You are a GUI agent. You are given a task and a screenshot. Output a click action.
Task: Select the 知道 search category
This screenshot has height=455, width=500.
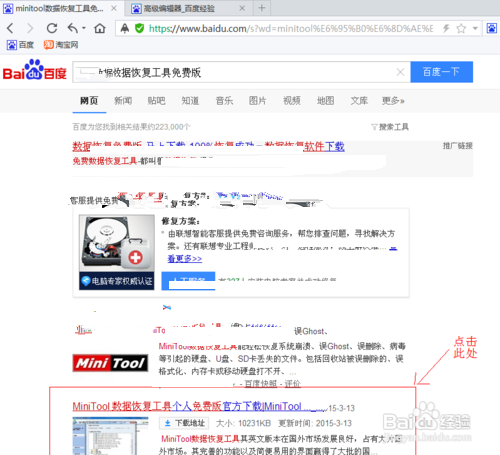coord(190,101)
